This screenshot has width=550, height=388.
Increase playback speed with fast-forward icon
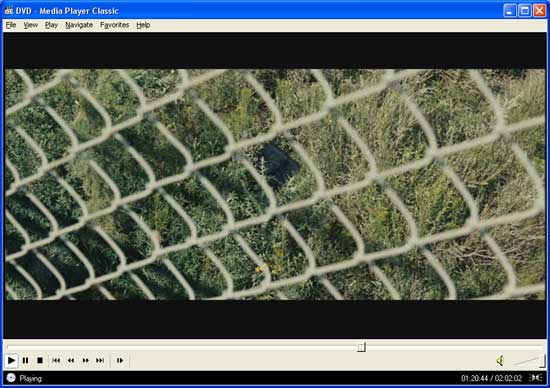pyautogui.click(x=86, y=360)
